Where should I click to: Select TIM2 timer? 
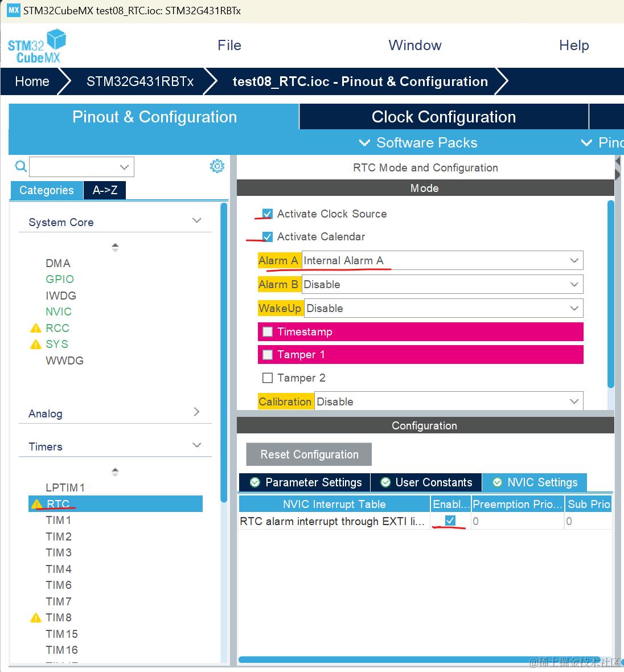(58, 536)
